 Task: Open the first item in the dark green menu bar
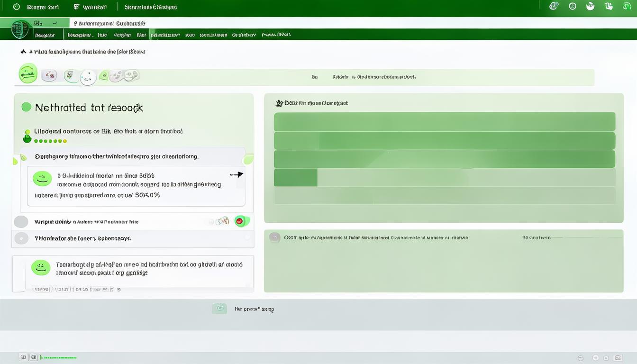[45, 35]
